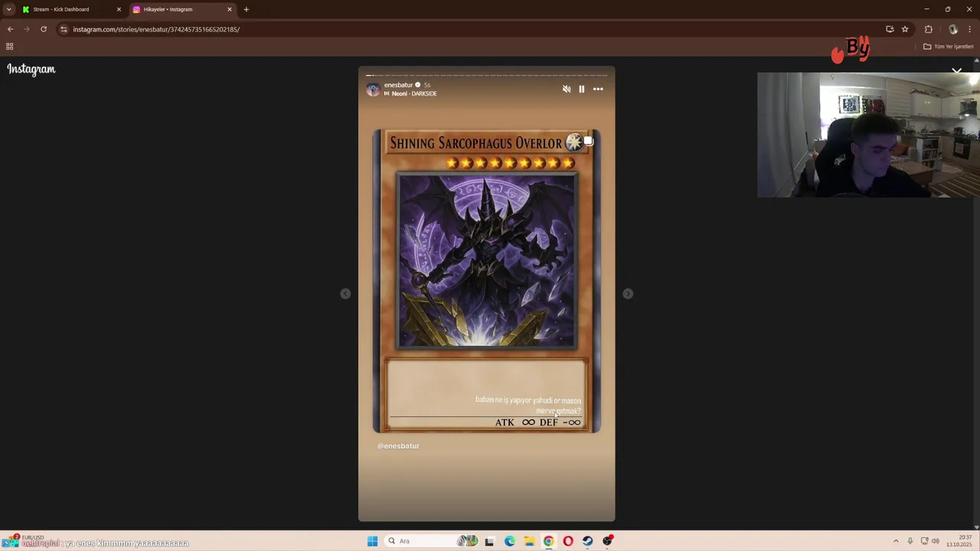Show hidden system tray icons
This screenshot has height=551, width=980.
pyautogui.click(x=895, y=541)
